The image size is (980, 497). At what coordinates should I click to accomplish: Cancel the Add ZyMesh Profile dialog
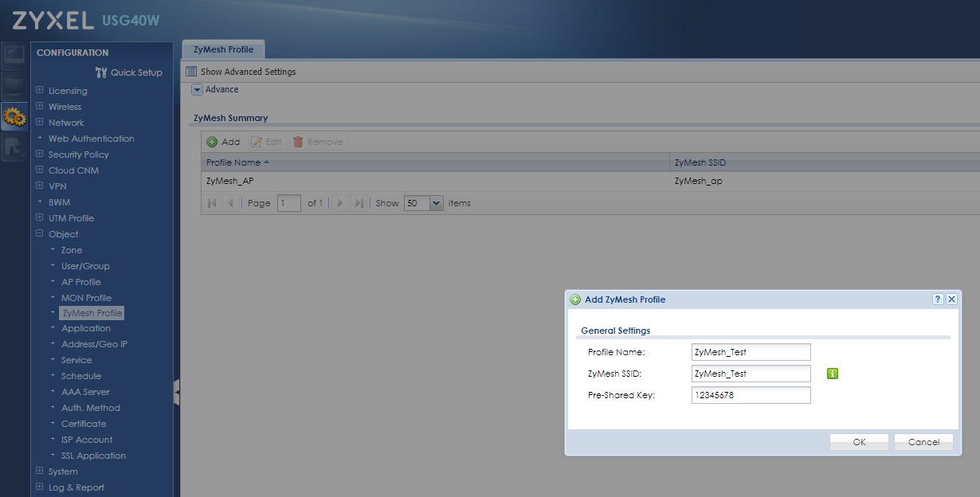923,442
